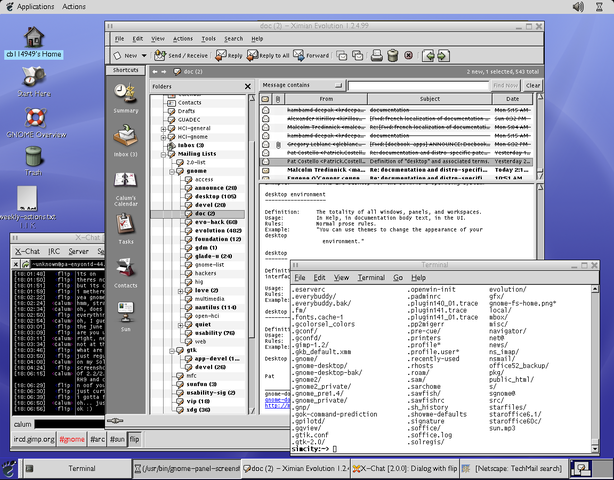Image resolution: width=614 pixels, height=480 pixels.
Task: Click the search text input field
Action: (x=418, y=85)
